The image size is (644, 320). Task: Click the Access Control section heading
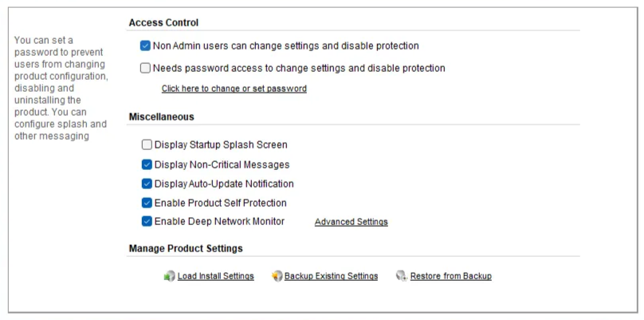(x=163, y=23)
